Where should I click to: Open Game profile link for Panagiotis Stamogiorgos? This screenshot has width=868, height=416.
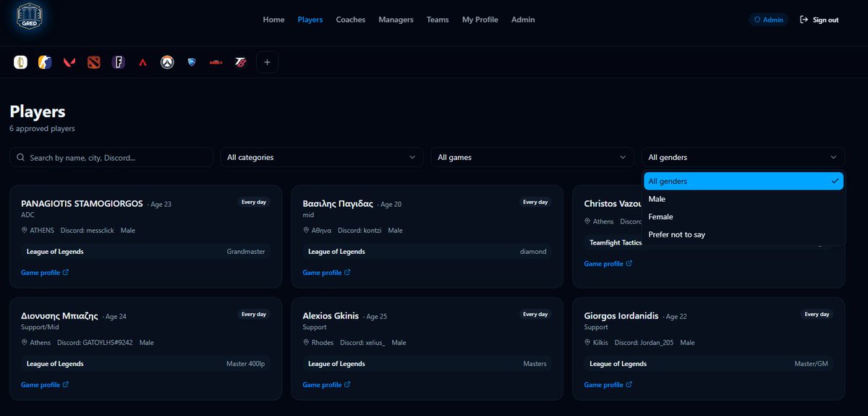point(45,273)
